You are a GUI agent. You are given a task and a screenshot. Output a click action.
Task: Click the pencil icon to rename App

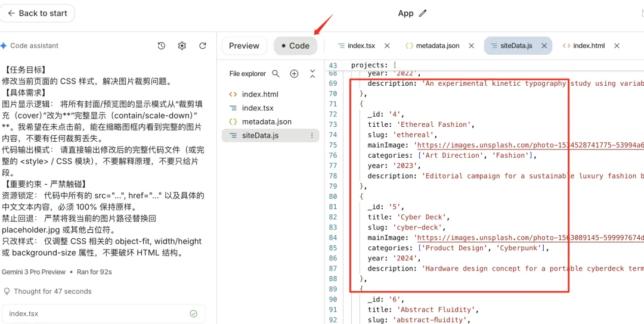[x=423, y=13]
